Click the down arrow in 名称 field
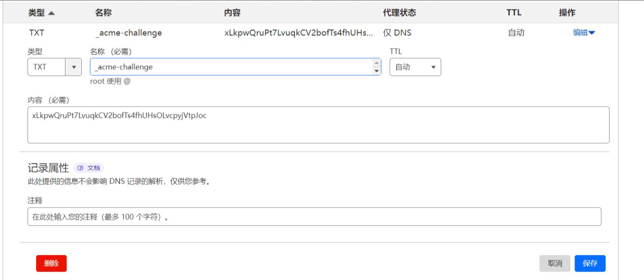Screen dimensions: 644x280 pos(376,71)
